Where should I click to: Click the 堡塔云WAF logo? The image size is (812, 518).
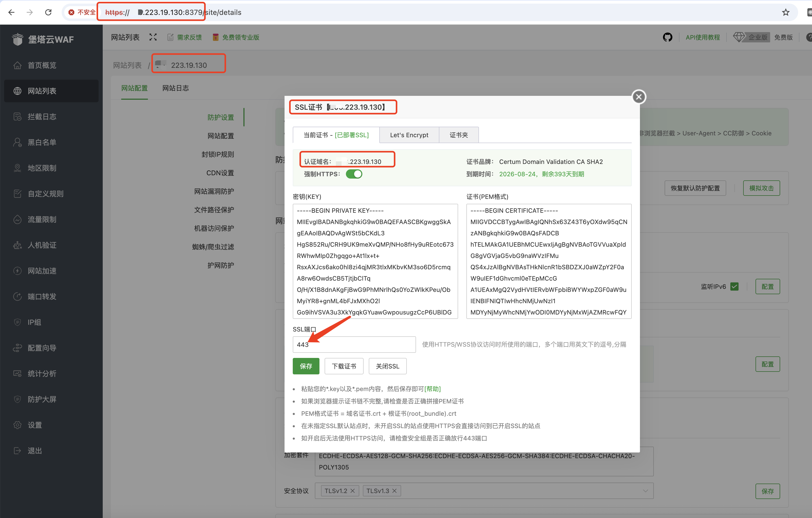click(43, 40)
